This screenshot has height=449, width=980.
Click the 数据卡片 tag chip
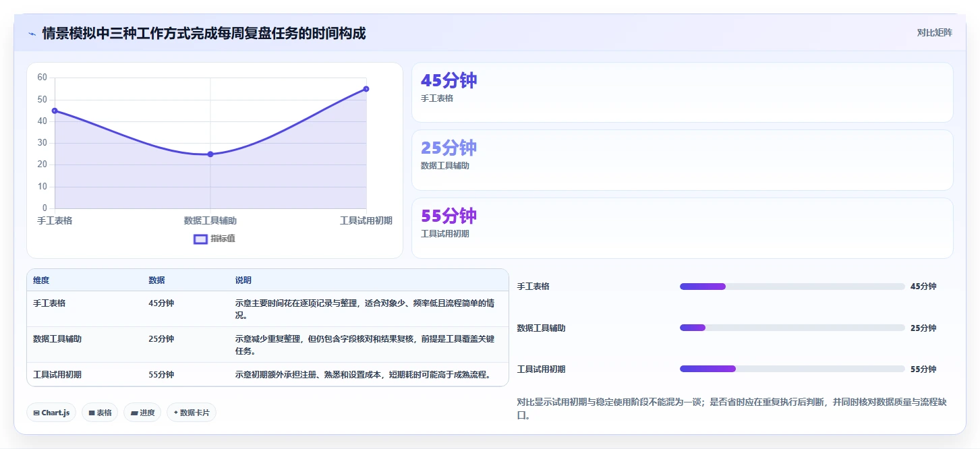coord(192,413)
